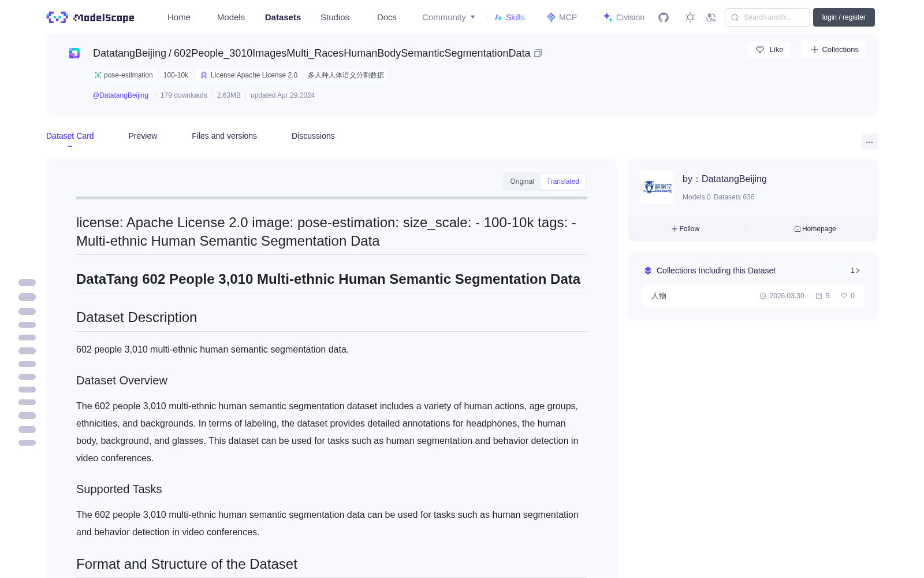Open the DatatangBeijing organization logo
Image resolution: width=924 pixels, height=578 pixels.
(x=657, y=187)
